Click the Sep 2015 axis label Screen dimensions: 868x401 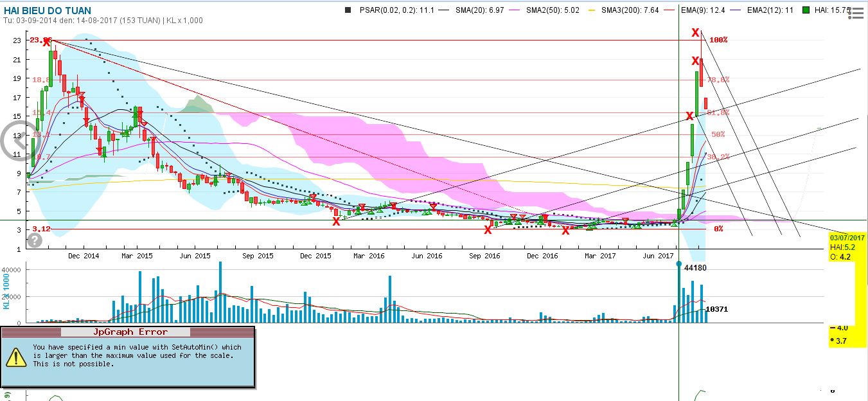[257, 256]
